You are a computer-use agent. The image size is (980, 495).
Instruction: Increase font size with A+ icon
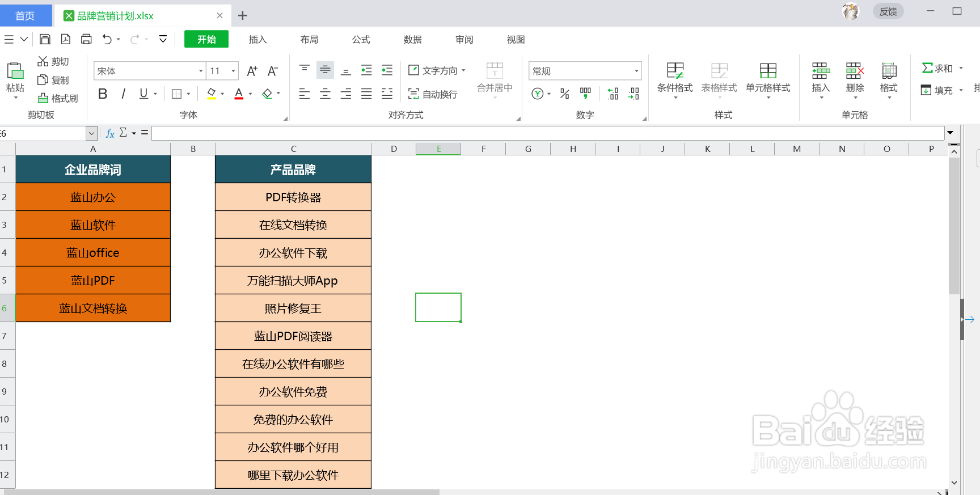coord(252,71)
